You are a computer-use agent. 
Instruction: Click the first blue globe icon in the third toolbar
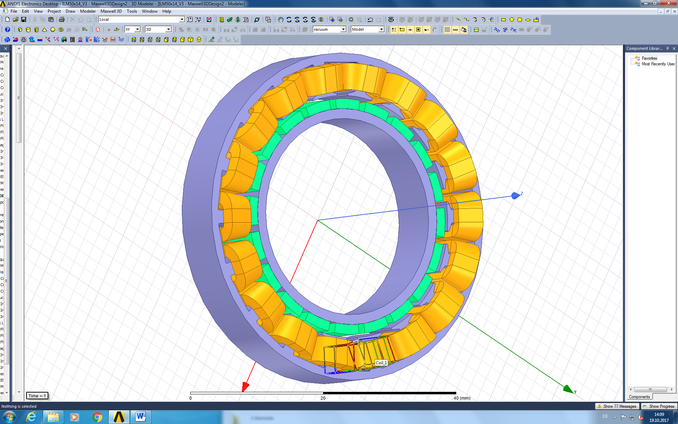(x=7, y=39)
